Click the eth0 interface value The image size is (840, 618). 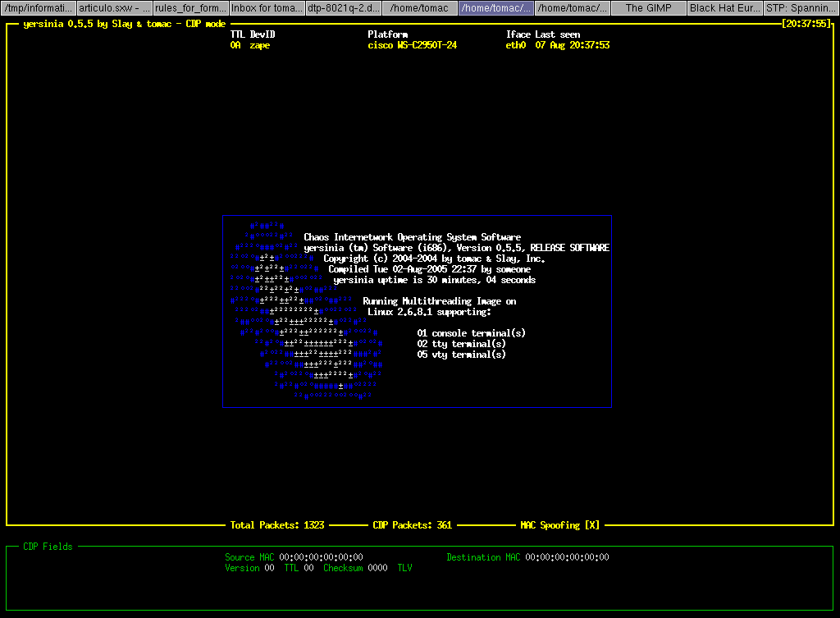point(516,46)
